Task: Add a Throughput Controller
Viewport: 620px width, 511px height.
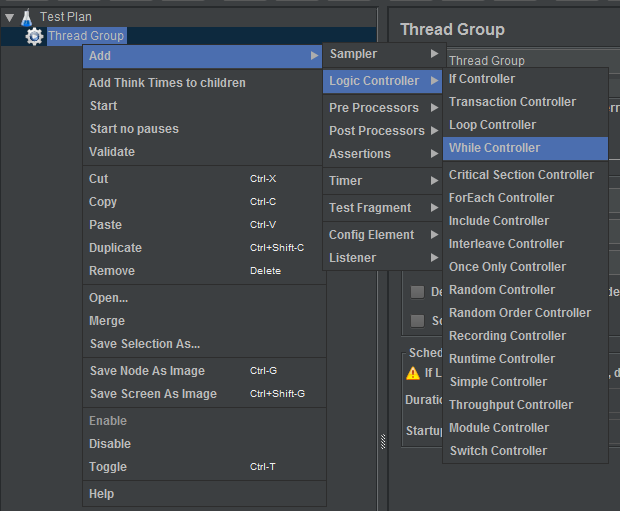Action: coord(525,405)
